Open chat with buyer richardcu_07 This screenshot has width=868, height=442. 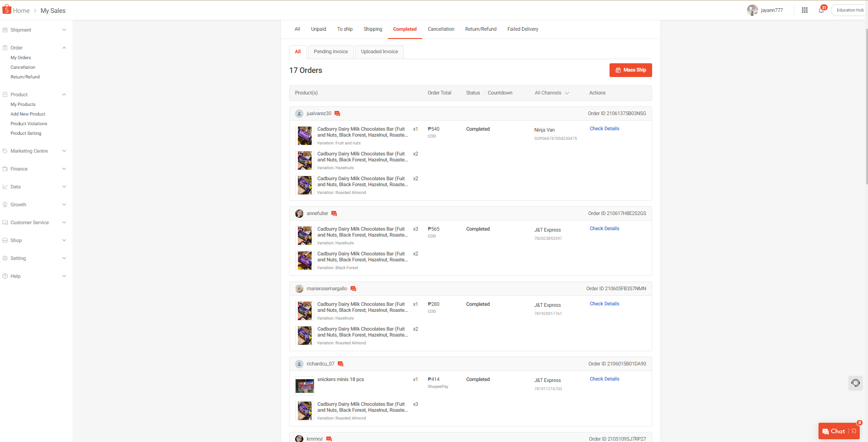(341, 364)
